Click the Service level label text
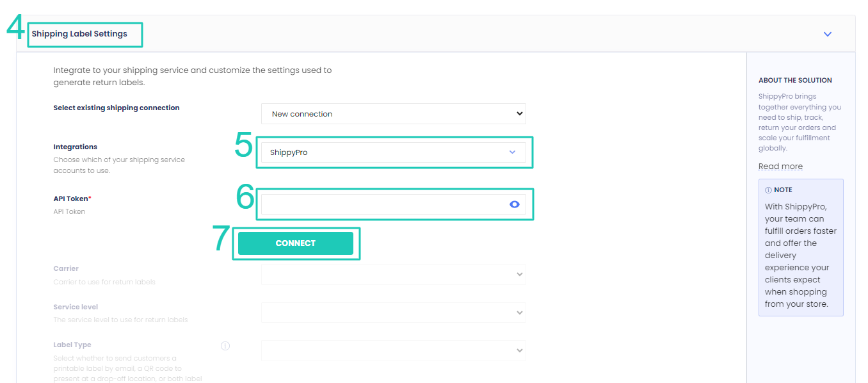This screenshot has width=868, height=383. pos(76,307)
